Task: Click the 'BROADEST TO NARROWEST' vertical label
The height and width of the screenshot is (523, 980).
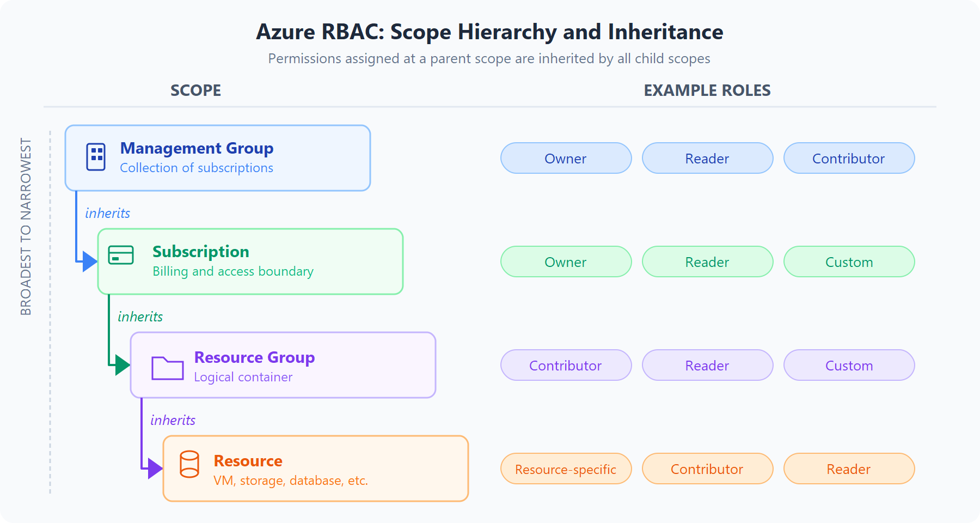Action: point(26,227)
